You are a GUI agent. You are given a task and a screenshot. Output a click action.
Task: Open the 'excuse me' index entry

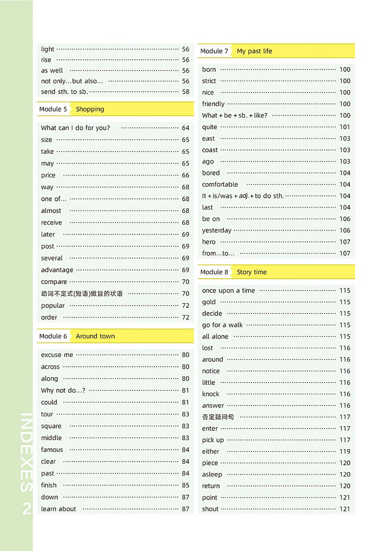pyautogui.click(x=57, y=355)
